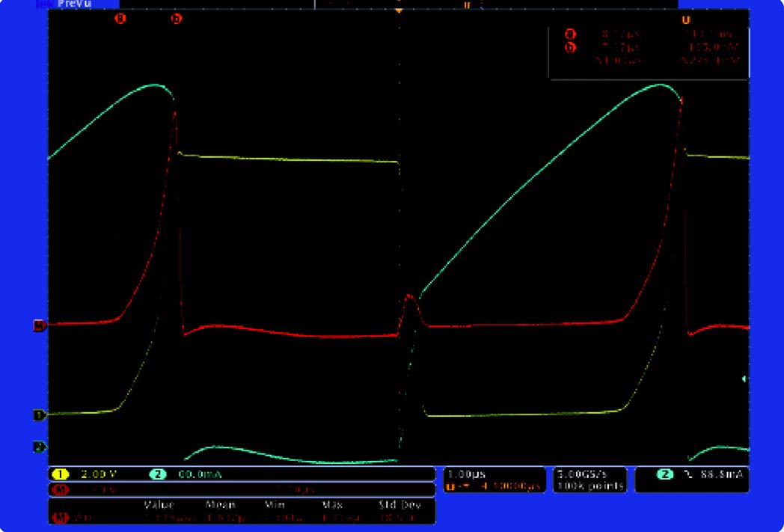Select the yellow channel 1 badge

60,474
